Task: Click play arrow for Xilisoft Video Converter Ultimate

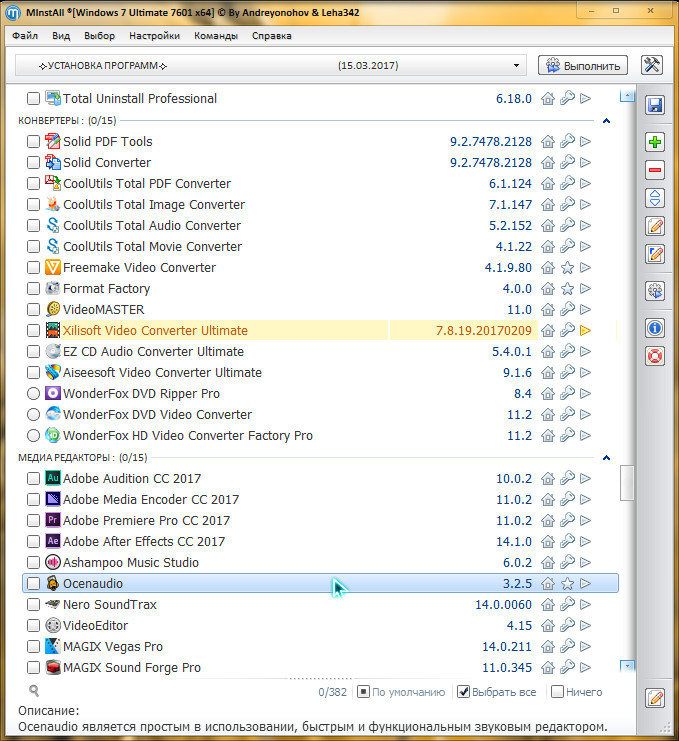Action: pyautogui.click(x=585, y=330)
